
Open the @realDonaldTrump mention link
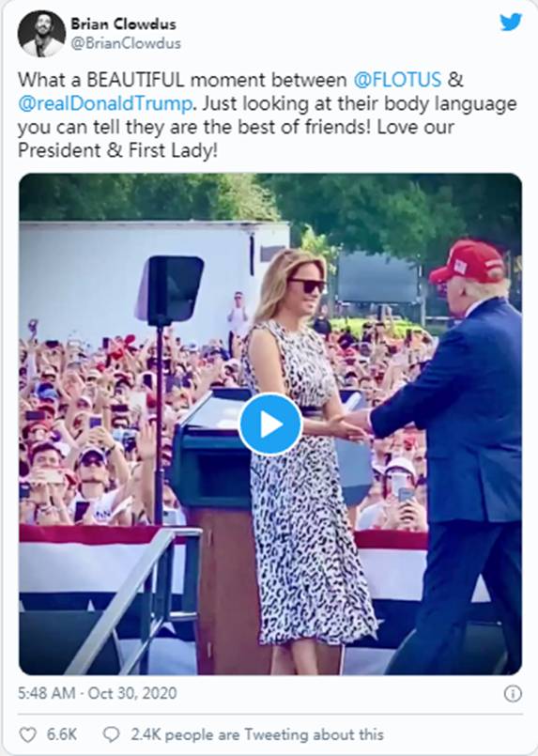coord(104,103)
